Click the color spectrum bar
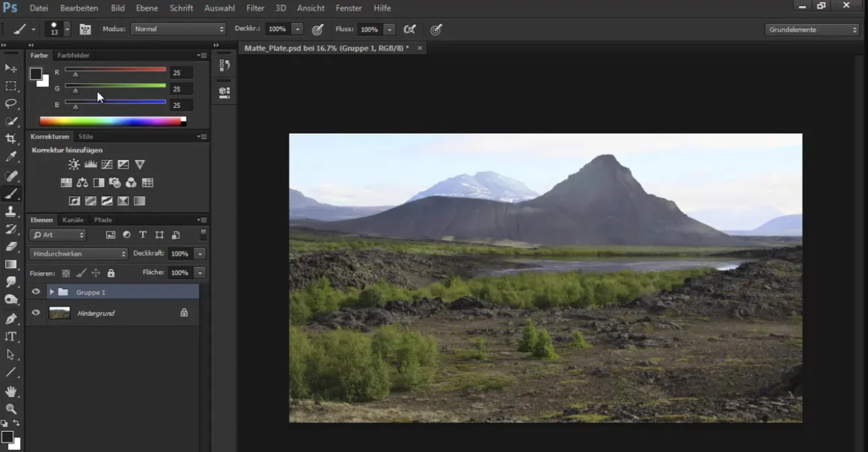The height and width of the screenshot is (452, 868). (x=110, y=121)
